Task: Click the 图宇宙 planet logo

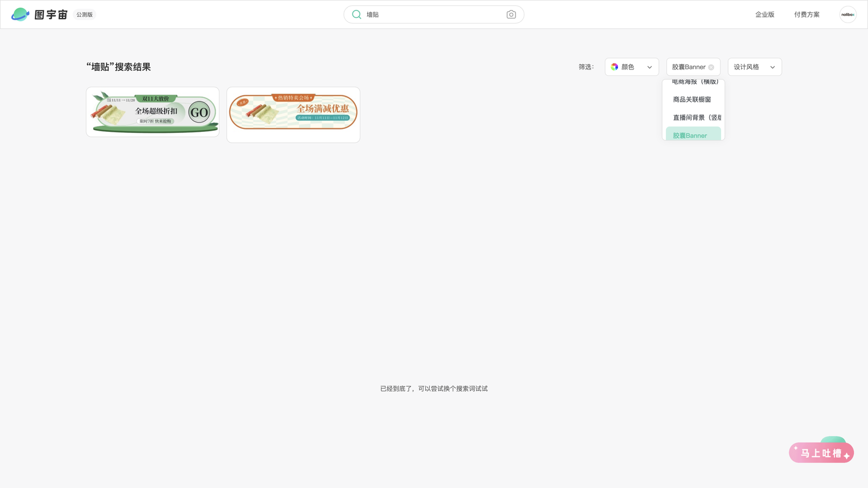Action: (20, 14)
